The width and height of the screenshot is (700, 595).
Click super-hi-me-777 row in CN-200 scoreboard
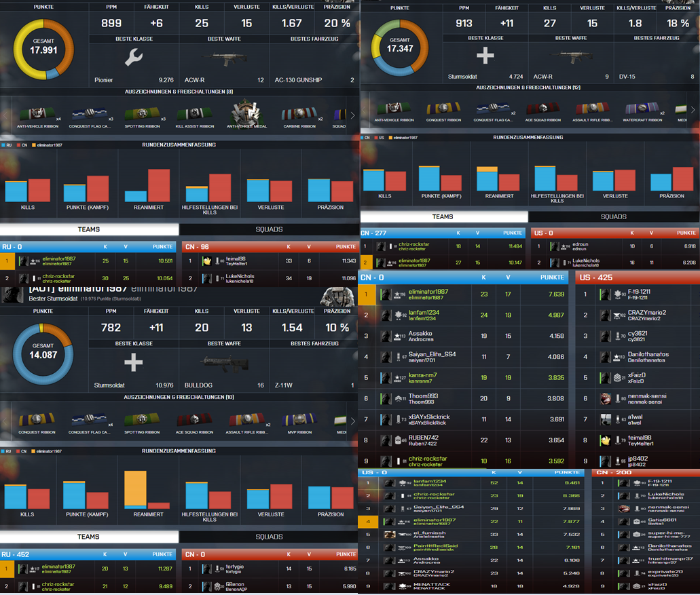646,535
